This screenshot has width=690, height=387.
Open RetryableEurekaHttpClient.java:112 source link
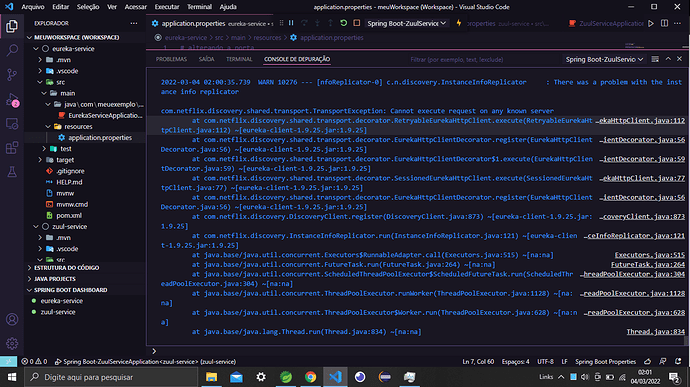(x=640, y=121)
